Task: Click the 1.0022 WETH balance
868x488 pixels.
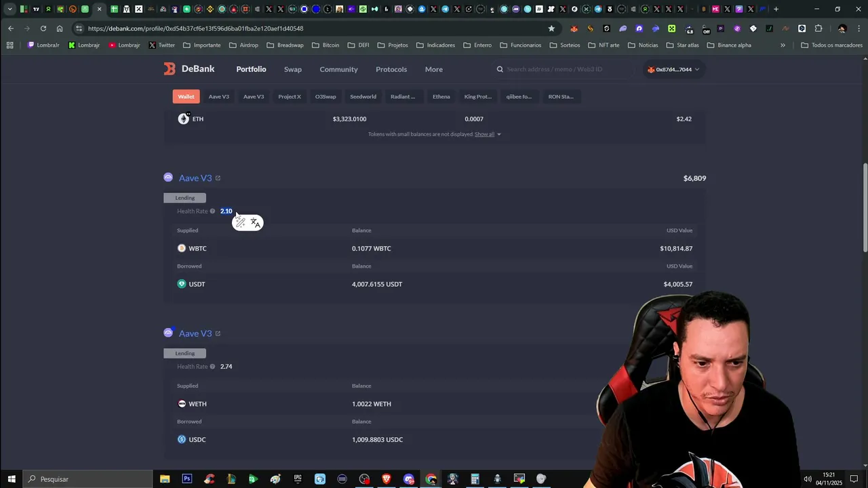Action: [x=372, y=404]
